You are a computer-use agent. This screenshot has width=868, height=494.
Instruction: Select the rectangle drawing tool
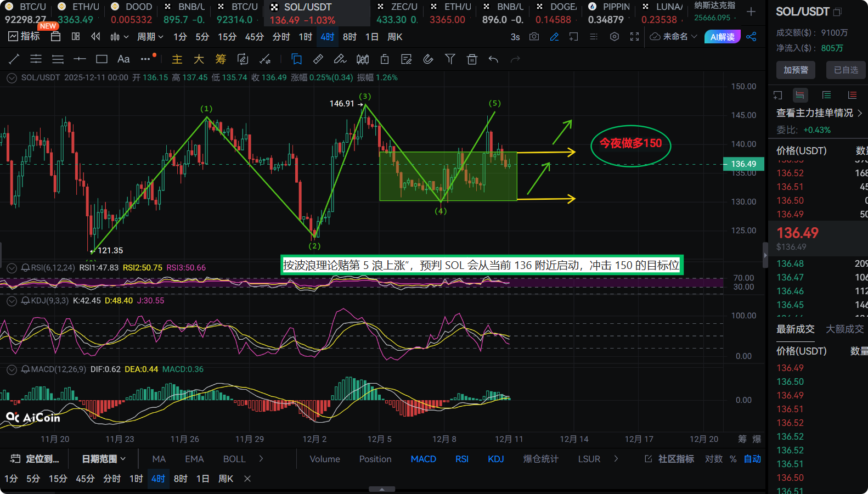[102, 59]
